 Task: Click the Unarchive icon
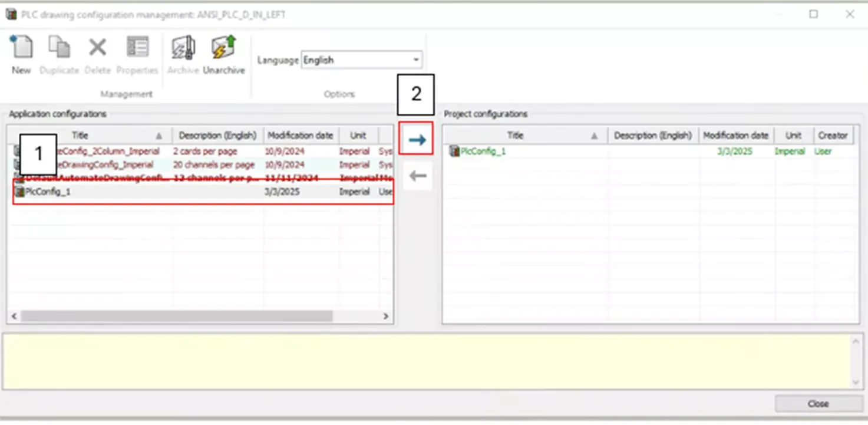pos(223,48)
